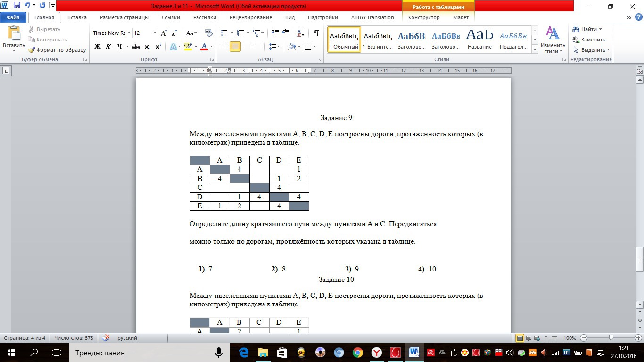Click the русский language indicator
Screen dimensions: 644x362
pyautogui.click(x=127, y=338)
